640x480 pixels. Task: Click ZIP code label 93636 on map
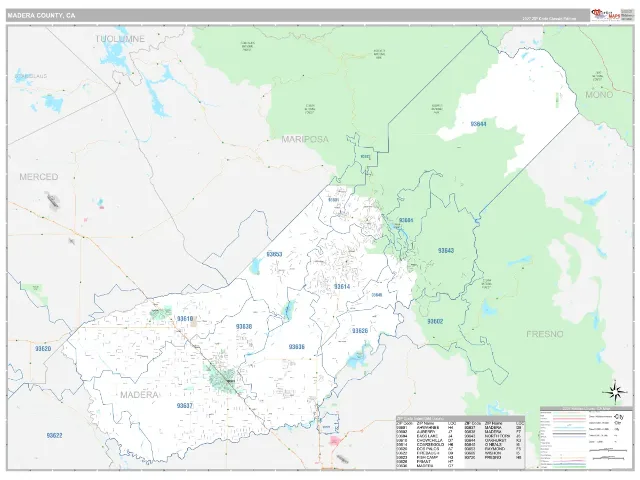pos(297,347)
